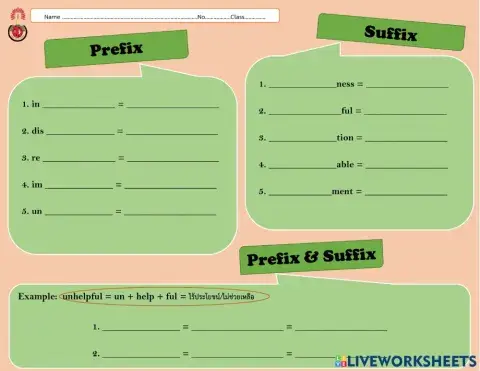The height and width of the screenshot is (371, 480).
Task: Click the Class blank in header
Action: click(x=255, y=17)
